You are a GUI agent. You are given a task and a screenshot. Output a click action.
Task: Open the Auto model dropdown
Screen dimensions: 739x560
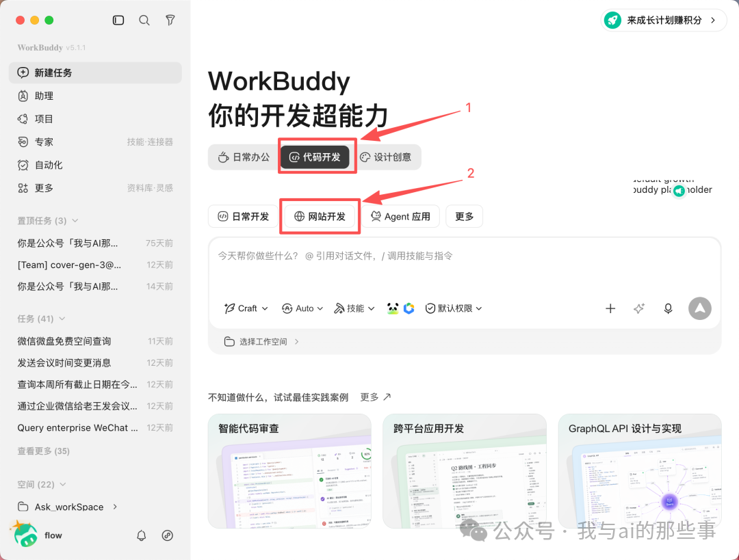302,308
